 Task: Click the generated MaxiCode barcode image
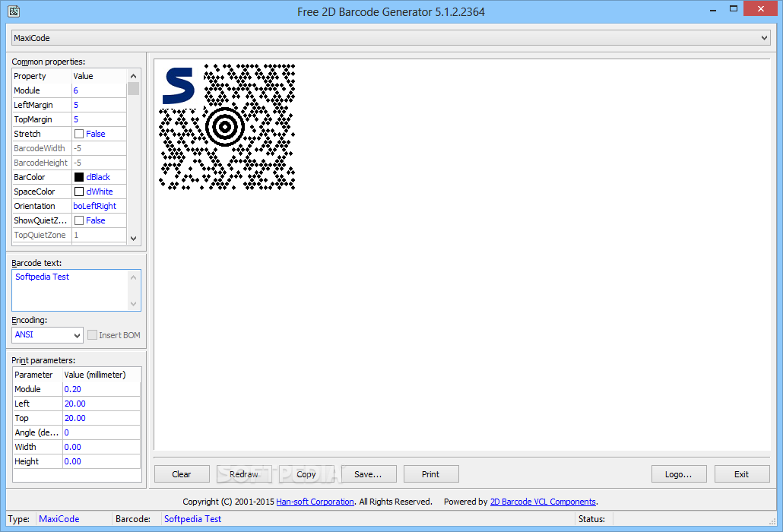[227, 127]
